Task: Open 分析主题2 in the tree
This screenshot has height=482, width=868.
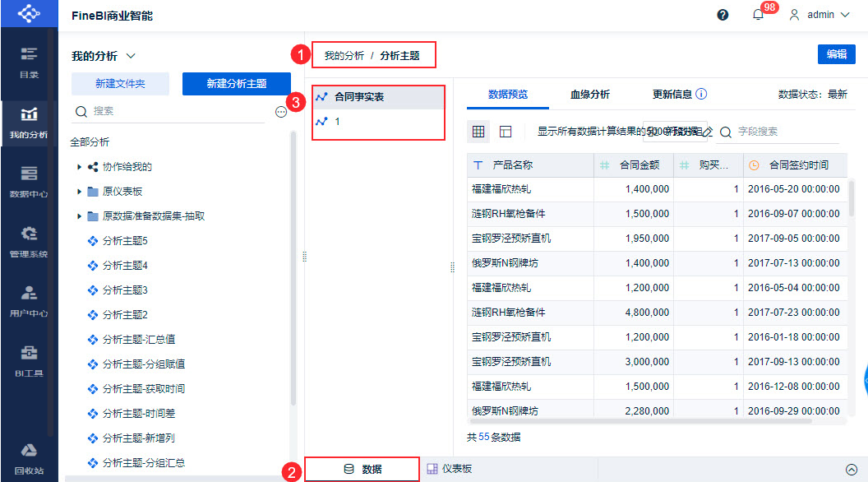Action: point(125,315)
